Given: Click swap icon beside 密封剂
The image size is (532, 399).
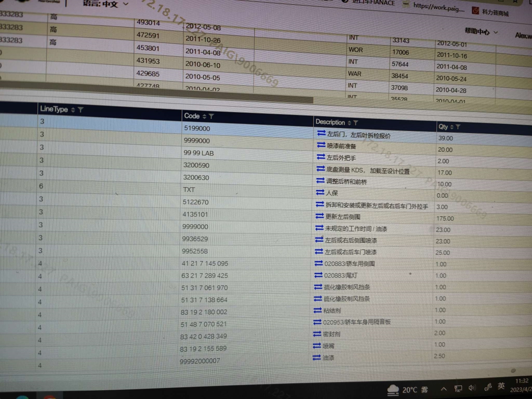Looking at the screenshot, I should [317, 334].
